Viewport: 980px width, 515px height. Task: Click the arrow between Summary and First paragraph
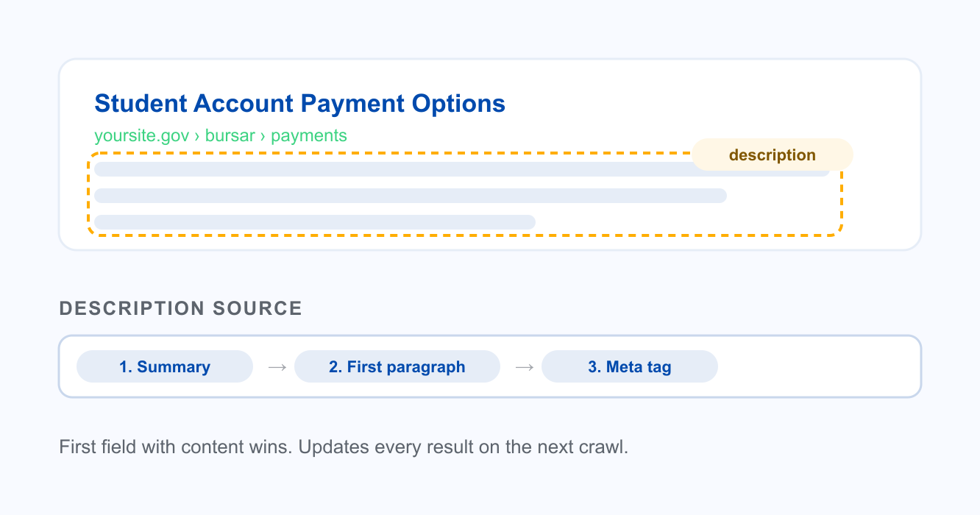tap(277, 366)
